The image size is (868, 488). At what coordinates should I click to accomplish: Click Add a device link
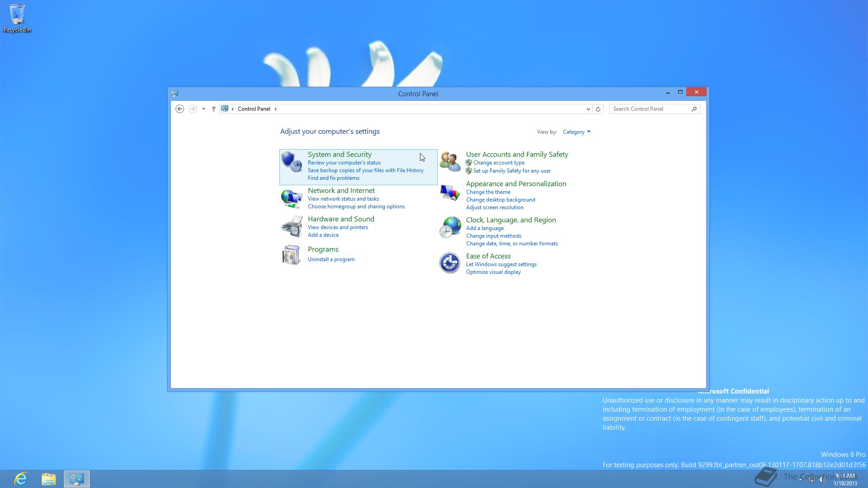pyautogui.click(x=323, y=235)
